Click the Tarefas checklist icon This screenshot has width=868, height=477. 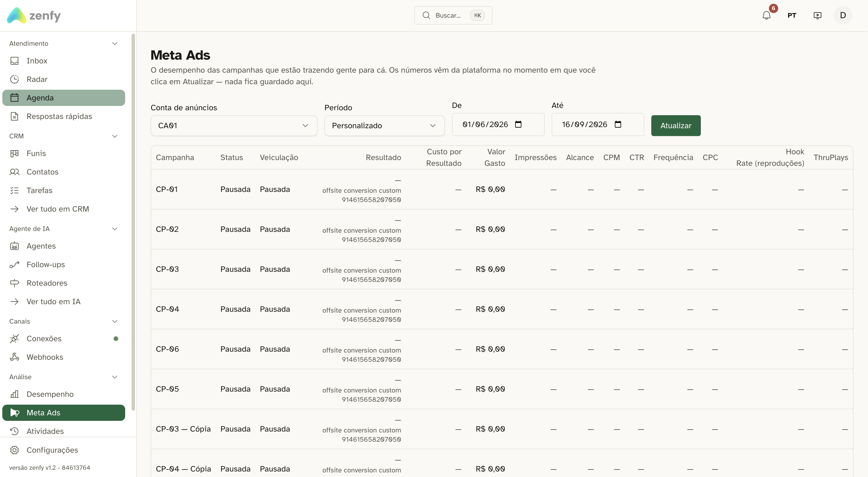click(x=14, y=190)
